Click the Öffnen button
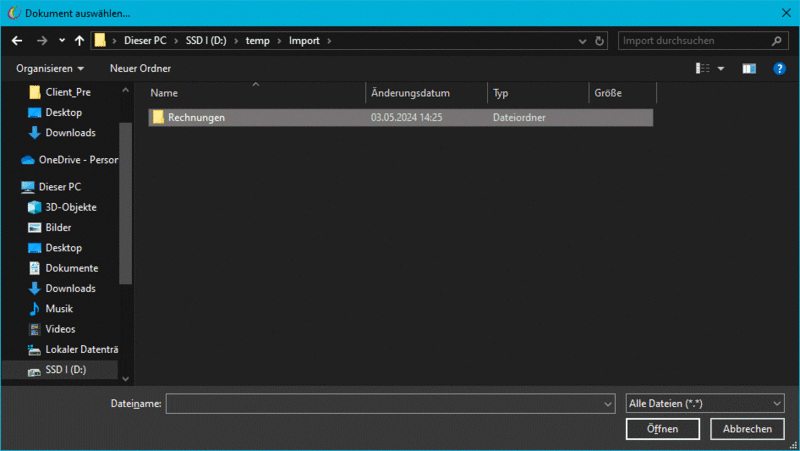800x451 pixels. coord(662,429)
